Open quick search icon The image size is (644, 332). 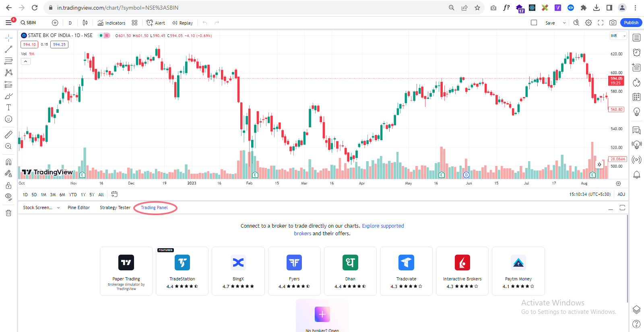(576, 23)
